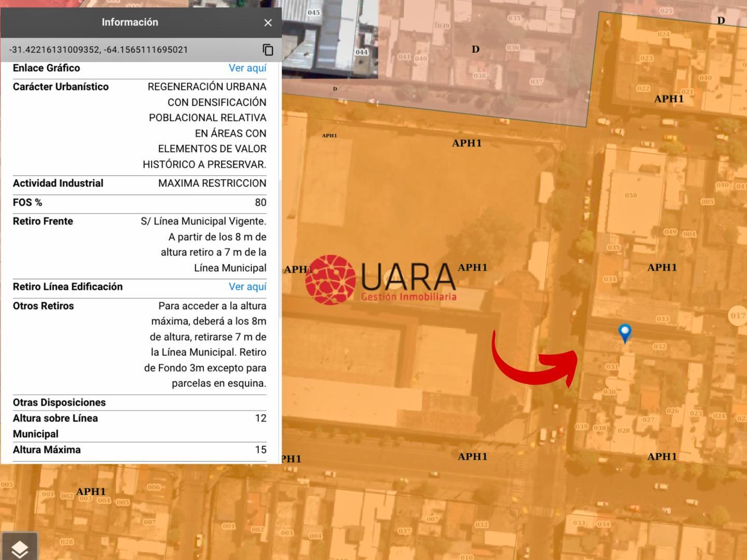747x560 pixels.
Task: Close the Información panel
Action: pyautogui.click(x=268, y=23)
